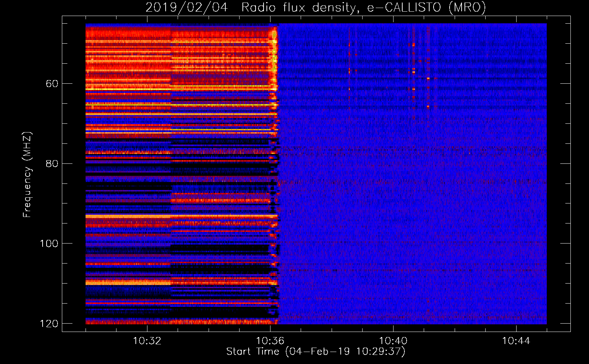The width and height of the screenshot is (589, 364).
Task: Click the 120 frequency tick label
Action: click(49, 324)
